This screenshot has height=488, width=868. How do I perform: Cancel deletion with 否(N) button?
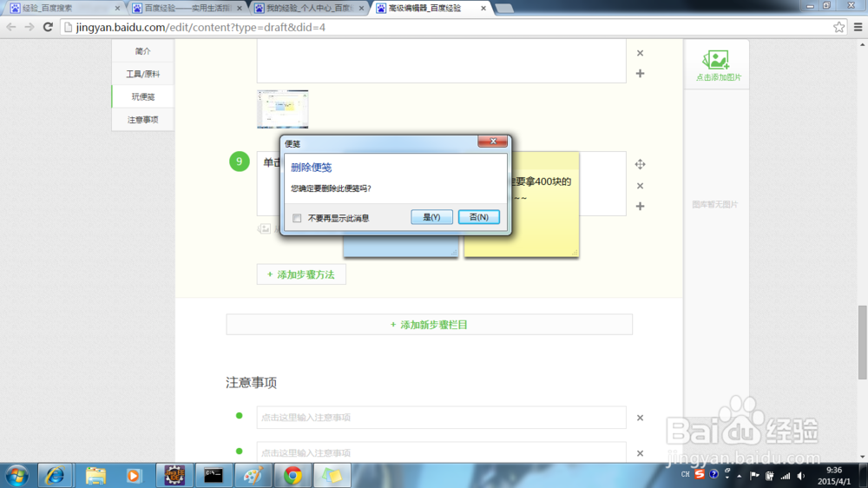tap(479, 217)
